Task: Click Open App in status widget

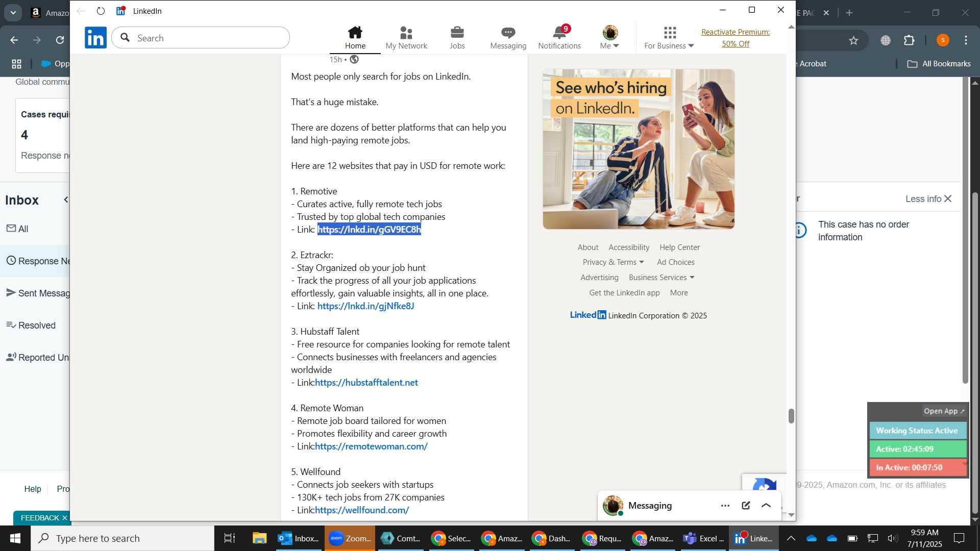Action: 944,411
